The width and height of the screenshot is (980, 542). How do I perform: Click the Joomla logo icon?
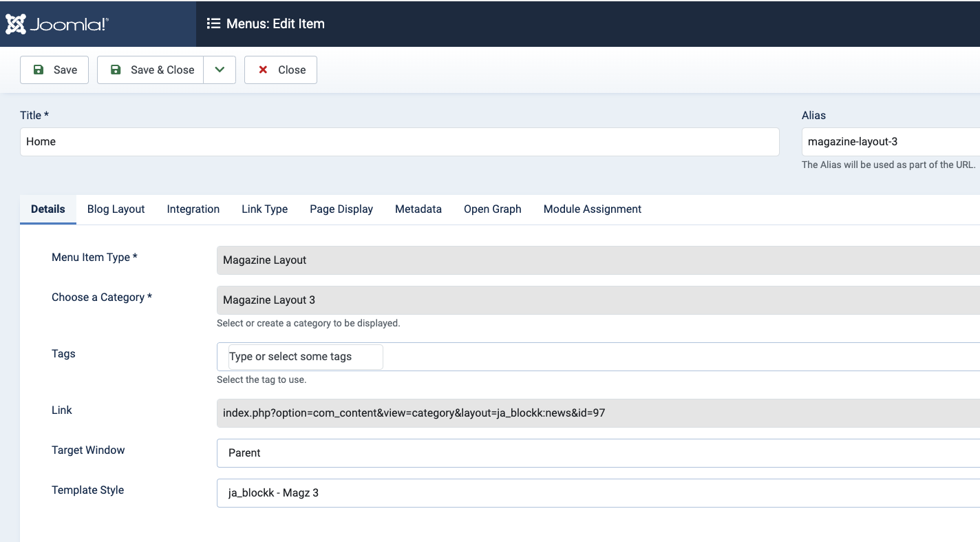click(x=16, y=24)
